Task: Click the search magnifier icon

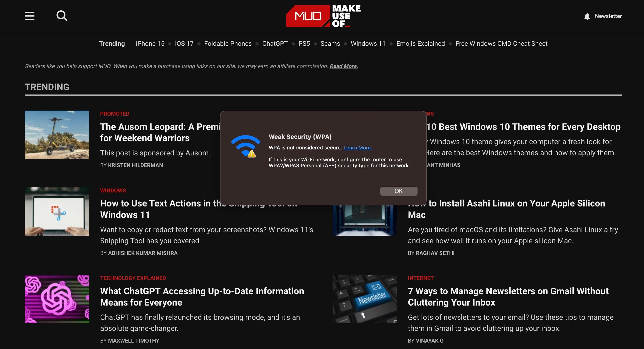Action: click(x=62, y=16)
